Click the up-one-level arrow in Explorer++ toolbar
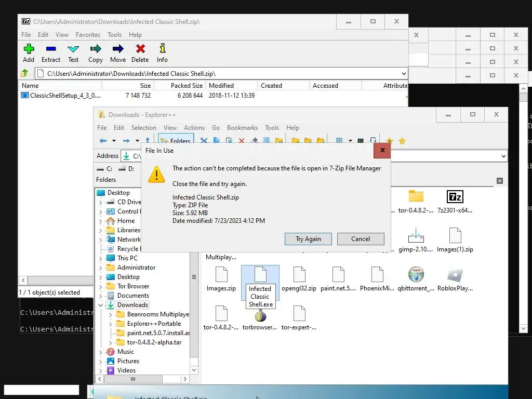Image resolution: width=532 pixels, height=399 pixels. pos(147,140)
